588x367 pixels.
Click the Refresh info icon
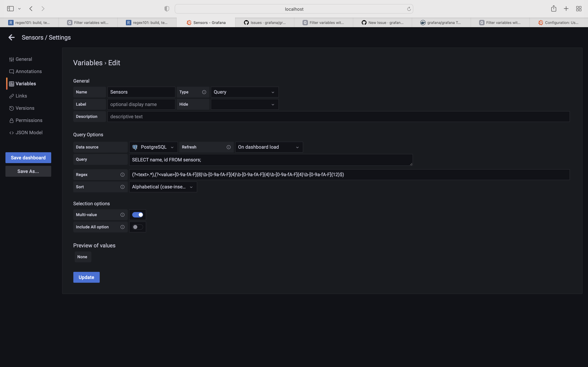click(228, 147)
